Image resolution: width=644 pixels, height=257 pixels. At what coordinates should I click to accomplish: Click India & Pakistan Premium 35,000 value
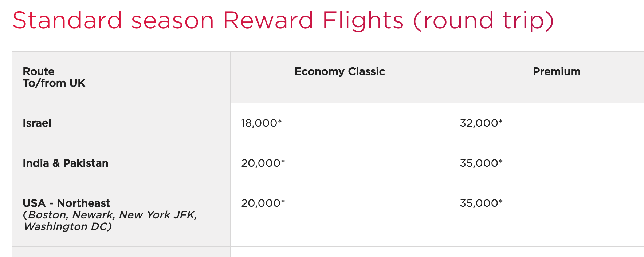[479, 163]
